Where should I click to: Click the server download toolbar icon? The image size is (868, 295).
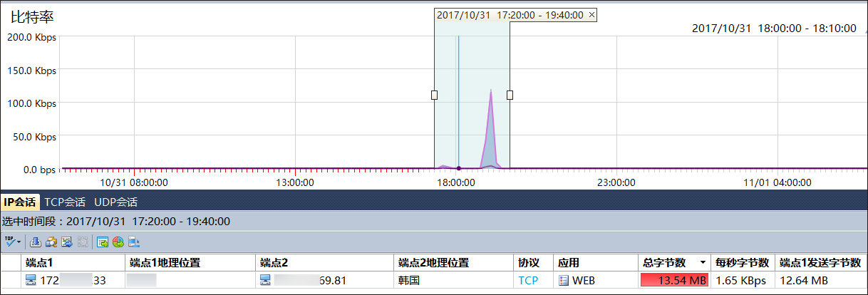(x=134, y=242)
